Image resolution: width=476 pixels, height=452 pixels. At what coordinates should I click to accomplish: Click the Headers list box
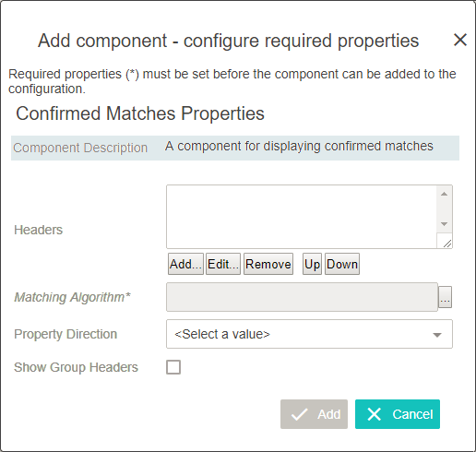pos(302,217)
